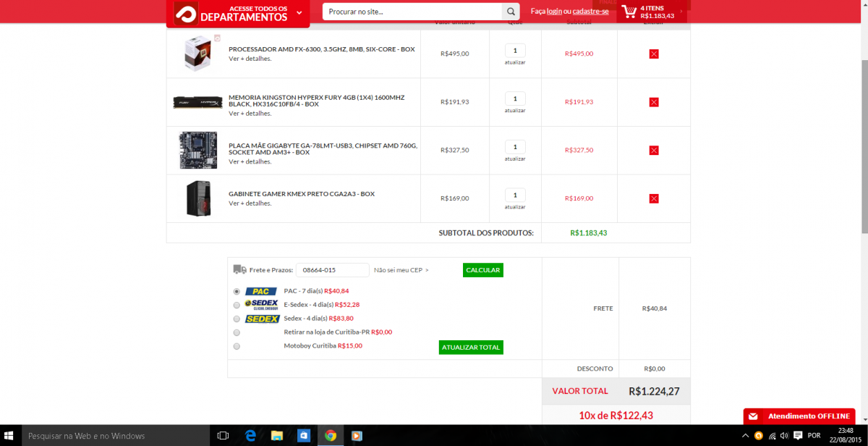Click the PAC carrier logo

pyautogui.click(x=261, y=291)
